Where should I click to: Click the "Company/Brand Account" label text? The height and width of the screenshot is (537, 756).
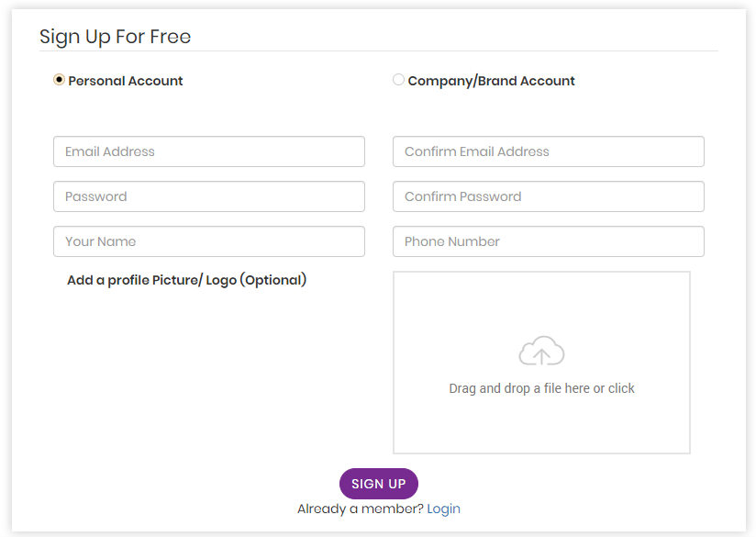491,81
